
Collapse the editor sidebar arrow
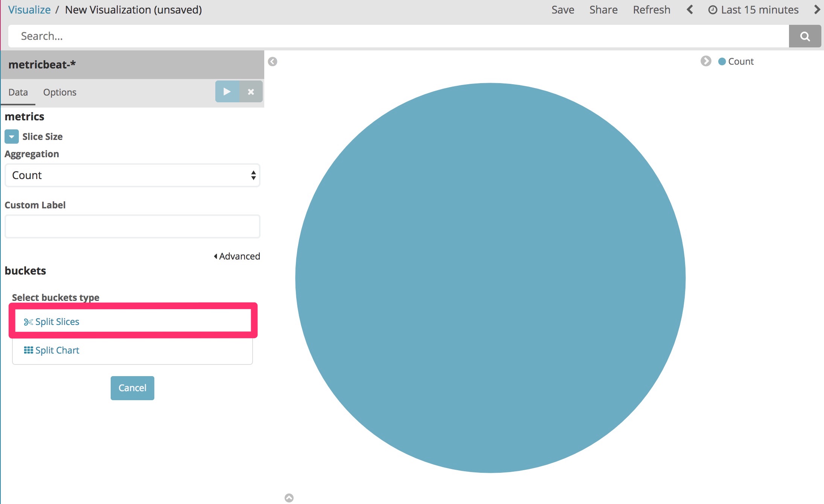click(273, 61)
